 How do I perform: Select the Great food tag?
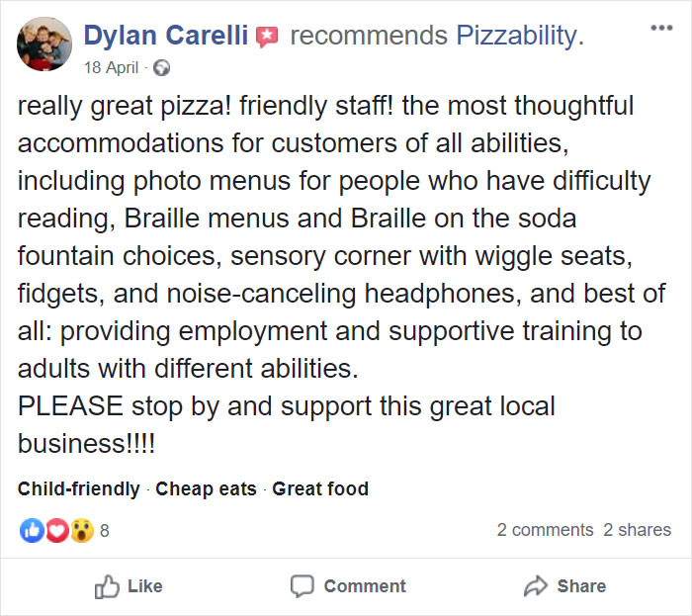320,488
